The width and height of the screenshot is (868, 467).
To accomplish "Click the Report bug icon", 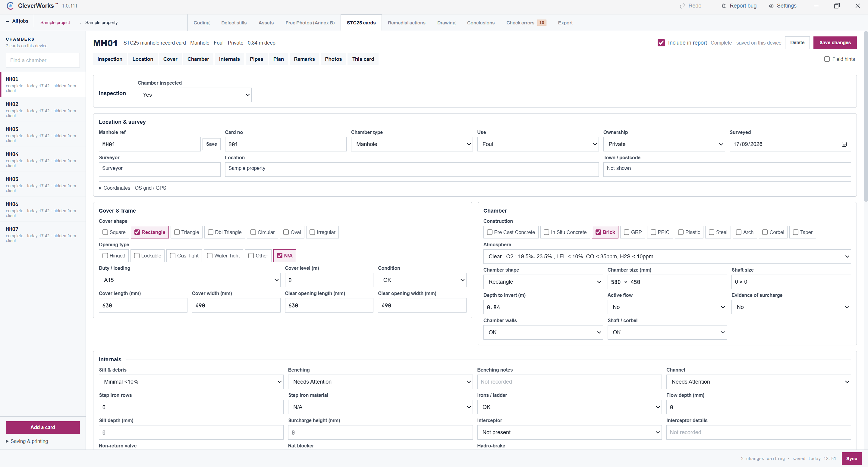I will point(723,6).
